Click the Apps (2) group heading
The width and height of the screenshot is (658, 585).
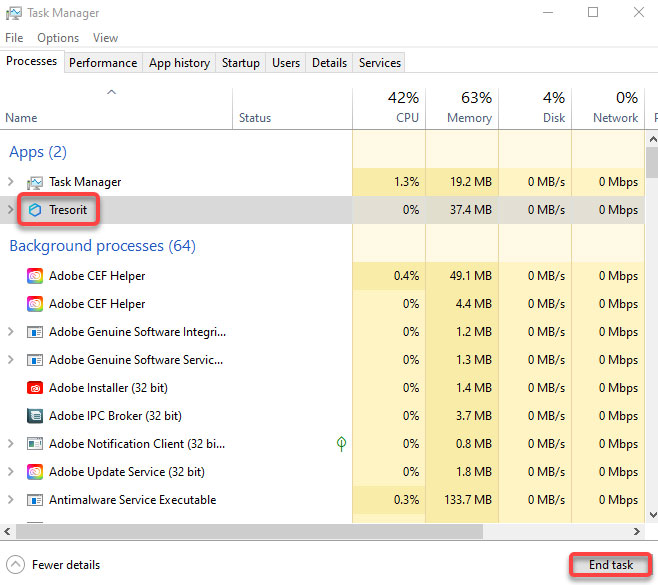[x=38, y=152]
